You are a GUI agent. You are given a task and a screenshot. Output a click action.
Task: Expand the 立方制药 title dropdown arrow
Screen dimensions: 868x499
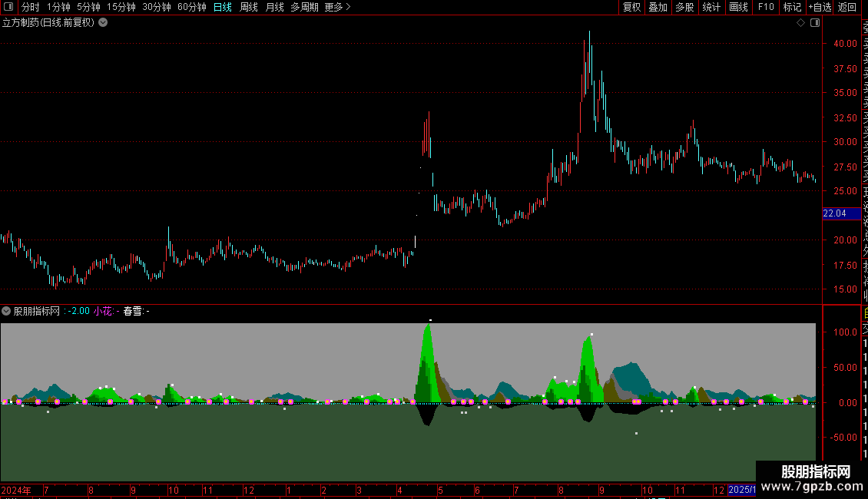103,23
